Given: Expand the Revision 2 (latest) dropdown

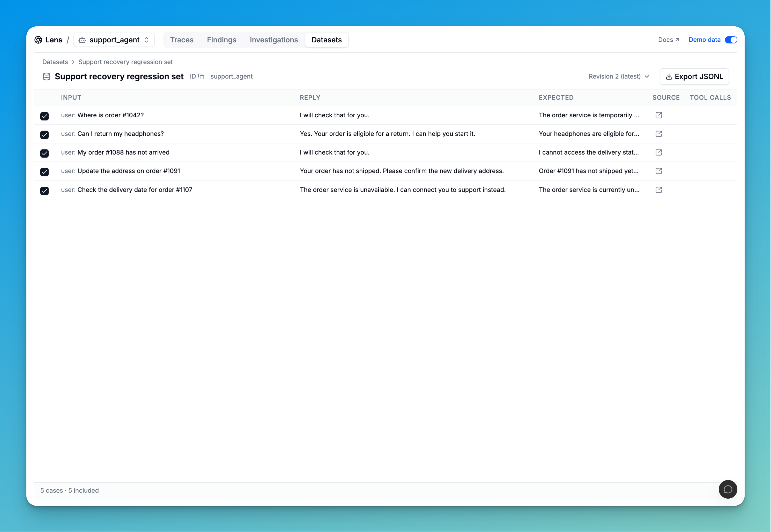Looking at the screenshot, I should [619, 76].
